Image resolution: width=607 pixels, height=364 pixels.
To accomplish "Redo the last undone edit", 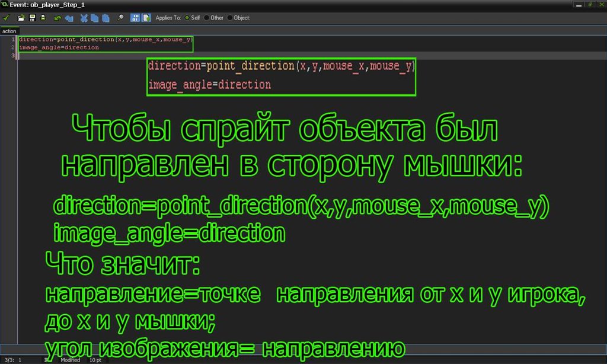I will [69, 18].
